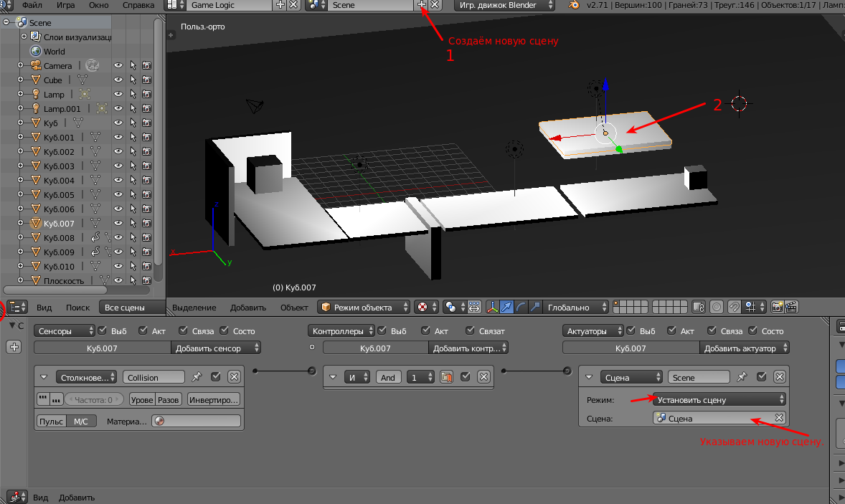Image resolution: width=845 pixels, height=504 pixels.
Task: Toggle the sensors 'Выб' checkbox
Action: pos(102,331)
